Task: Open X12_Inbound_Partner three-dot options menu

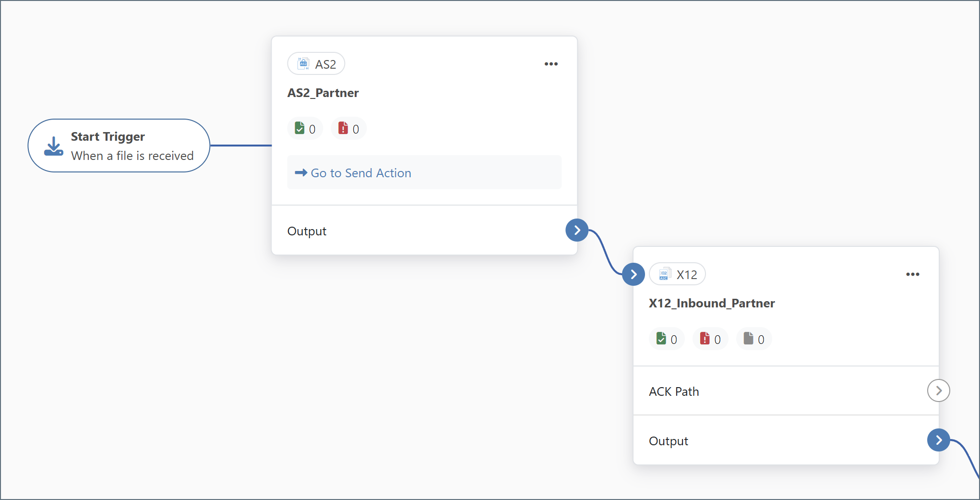Action: tap(912, 274)
